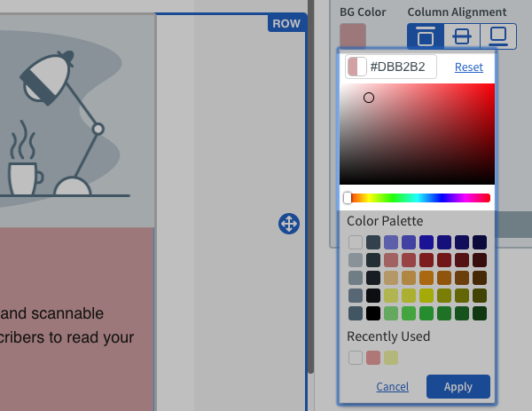The height and width of the screenshot is (411, 532).
Task: Select the lightest periwinkle swatch in the blue row
Action: [x=391, y=242]
